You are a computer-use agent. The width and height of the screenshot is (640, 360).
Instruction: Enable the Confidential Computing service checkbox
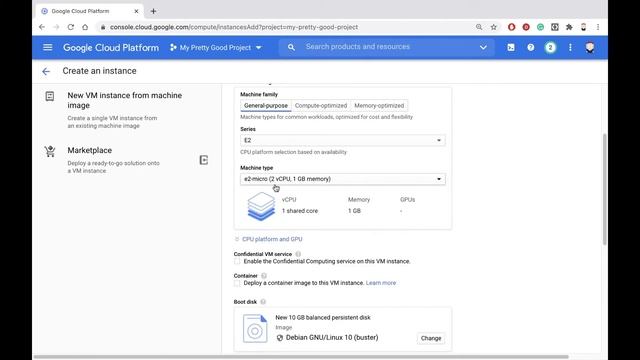click(237, 261)
